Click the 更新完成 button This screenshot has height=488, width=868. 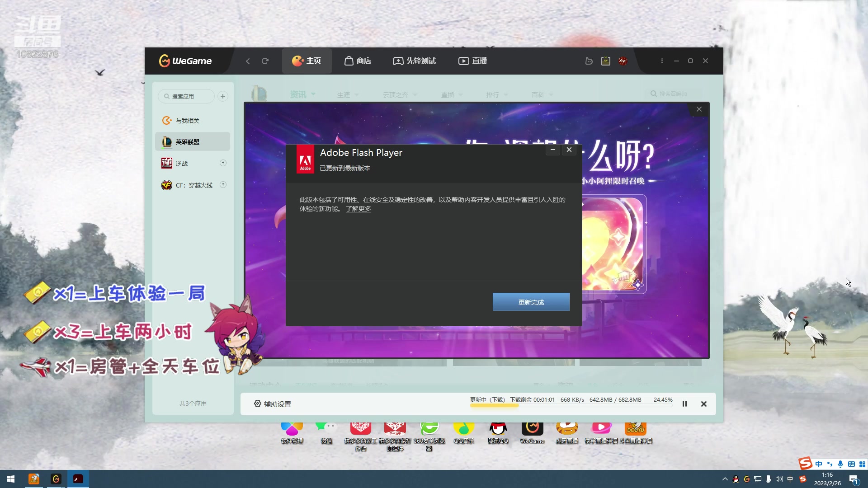[x=531, y=302]
